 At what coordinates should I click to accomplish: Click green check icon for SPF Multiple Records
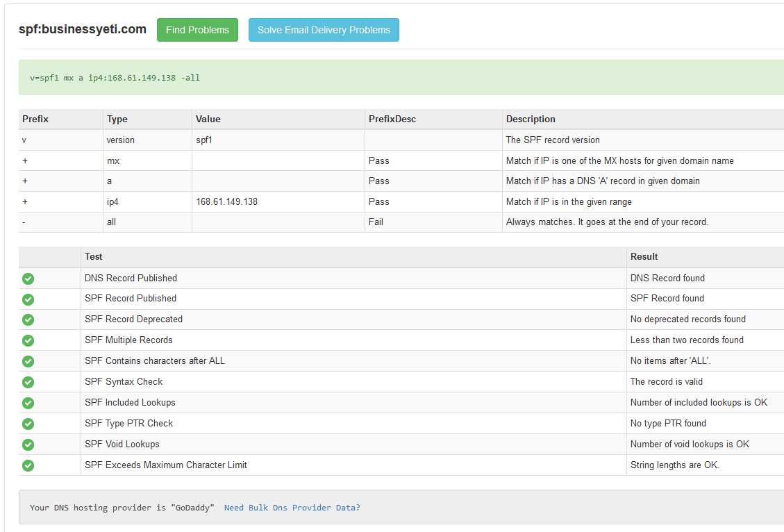coord(28,340)
